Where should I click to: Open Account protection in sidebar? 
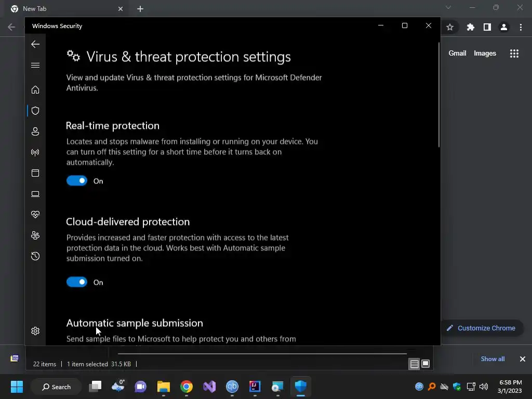coord(35,131)
